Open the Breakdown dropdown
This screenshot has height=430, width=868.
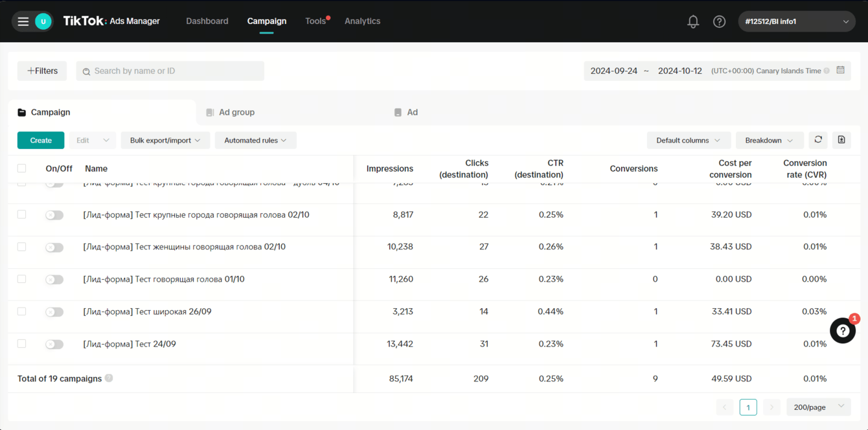click(x=769, y=141)
